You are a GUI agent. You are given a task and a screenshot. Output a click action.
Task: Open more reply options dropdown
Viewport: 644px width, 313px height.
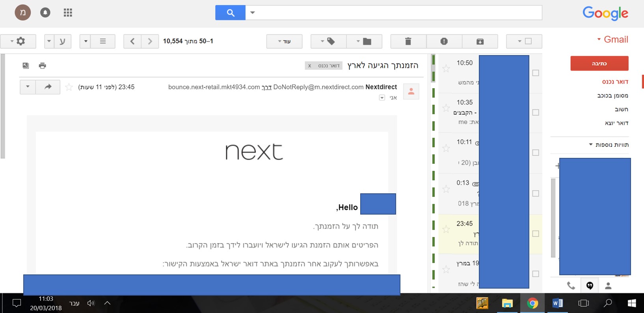click(28, 87)
